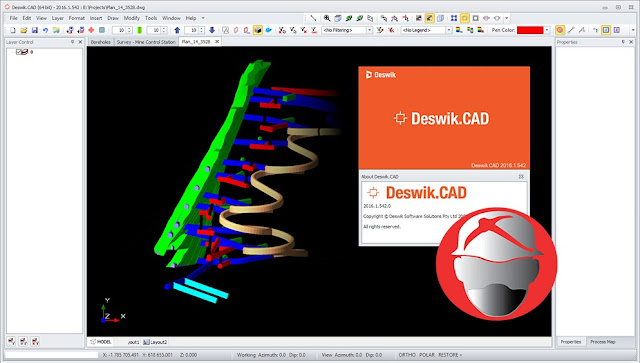Screen dimensions: 640x363
Task: Switch to the MODEL layout tab
Action: tap(101, 342)
